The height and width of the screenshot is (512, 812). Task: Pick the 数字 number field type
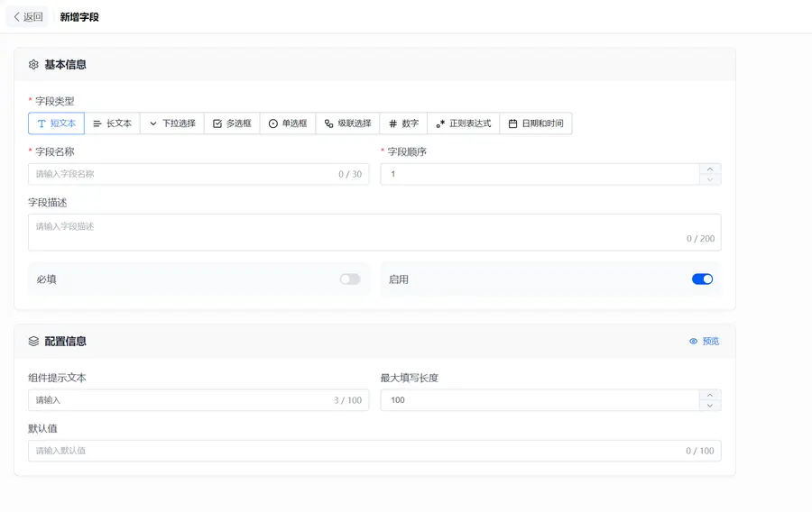[x=403, y=123]
